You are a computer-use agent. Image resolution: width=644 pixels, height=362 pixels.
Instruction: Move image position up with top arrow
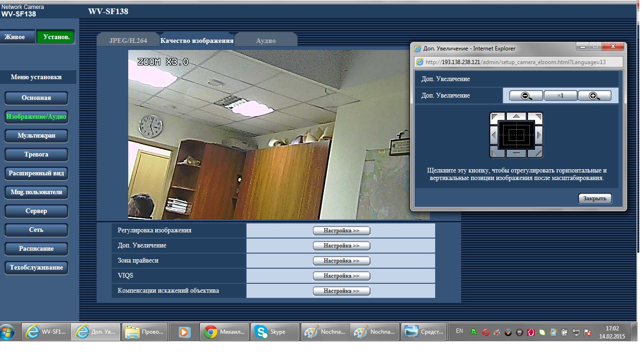(x=517, y=115)
